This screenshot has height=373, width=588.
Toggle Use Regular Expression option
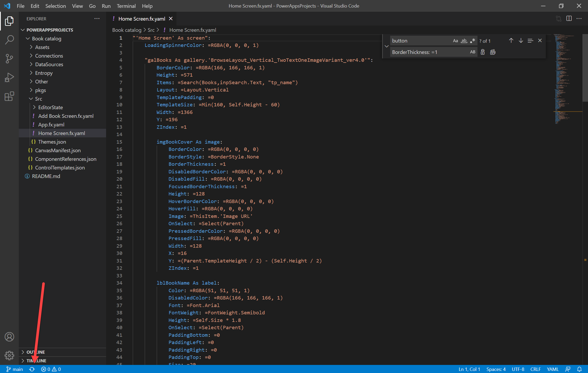[x=473, y=41]
